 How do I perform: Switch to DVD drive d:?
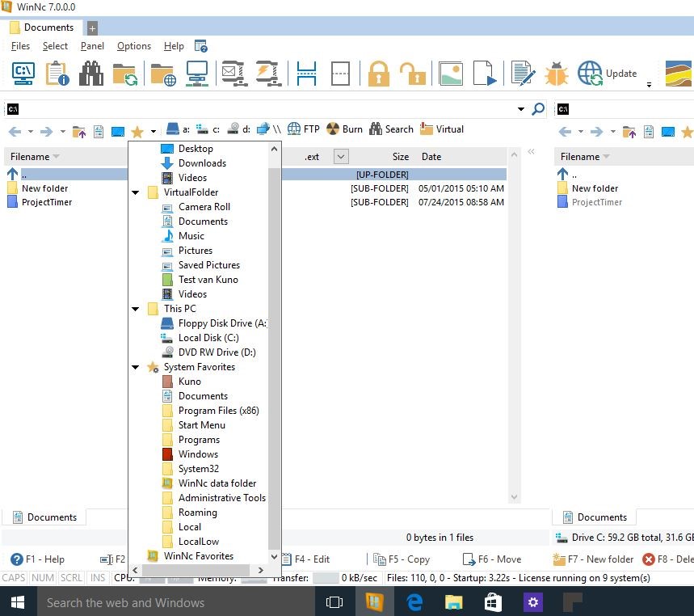pos(238,129)
